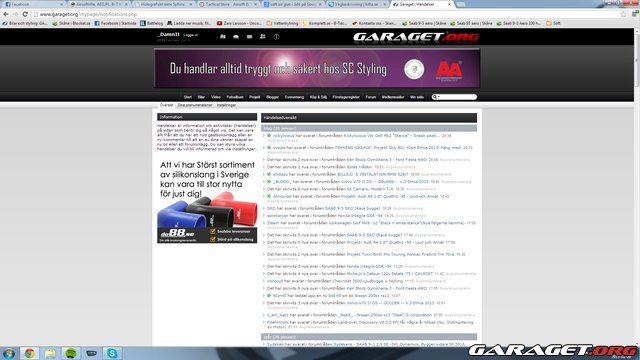Image resolution: width=640 pixels, height=360 pixels.
Task: Expand arrow of 68 Camaro notification
Action: (264, 189)
